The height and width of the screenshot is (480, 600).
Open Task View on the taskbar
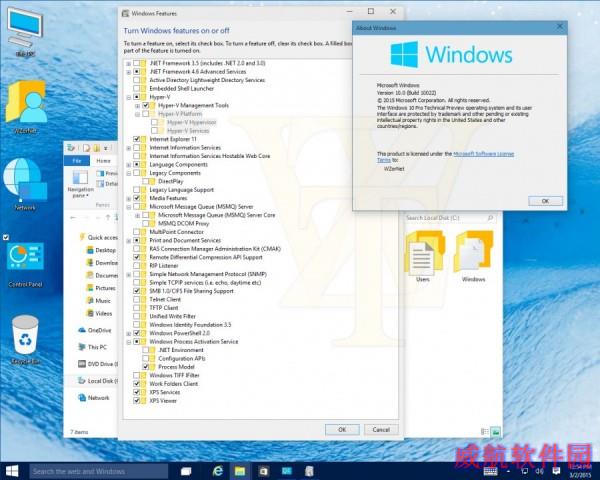pyautogui.click(x=186, y=471)
